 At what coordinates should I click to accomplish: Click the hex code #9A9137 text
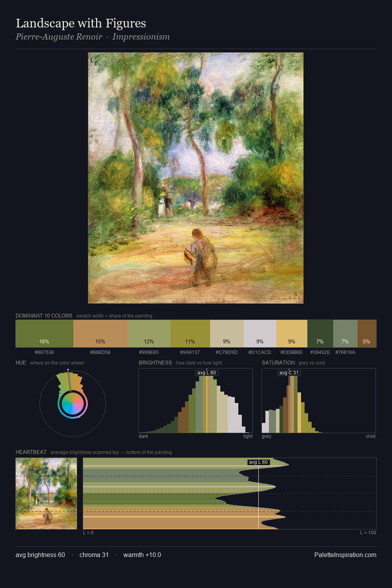pyautogui.click(x=190, y=352)
